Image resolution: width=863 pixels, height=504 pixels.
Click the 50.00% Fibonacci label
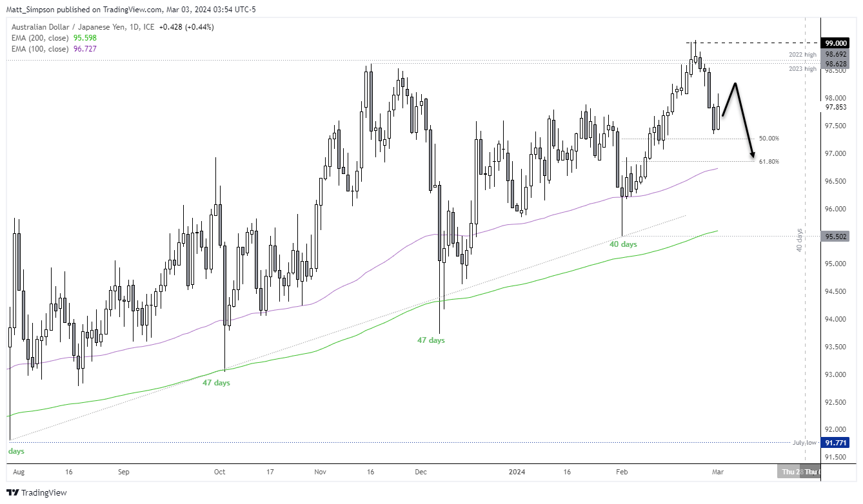769,139
